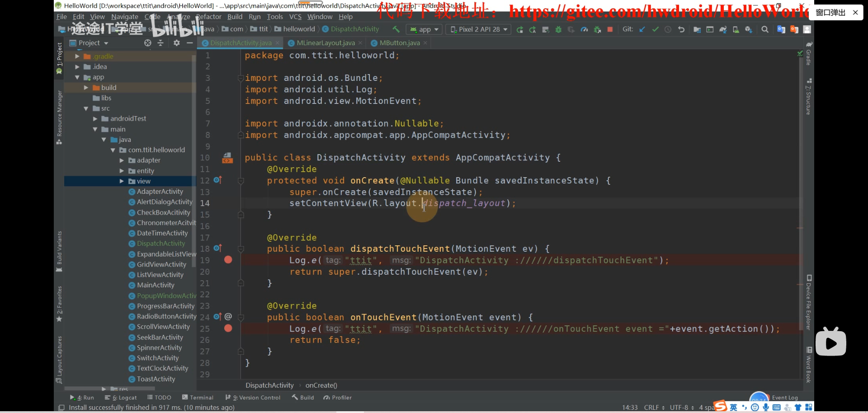Screen dimensions: 868x413
Task: Open Project panel settings gear
Action: tap(176, 43)
